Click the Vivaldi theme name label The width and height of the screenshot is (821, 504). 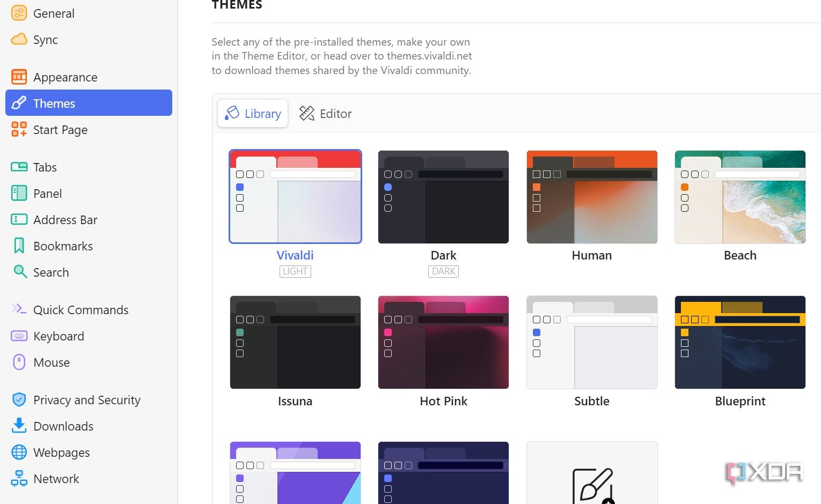point(295,255)
